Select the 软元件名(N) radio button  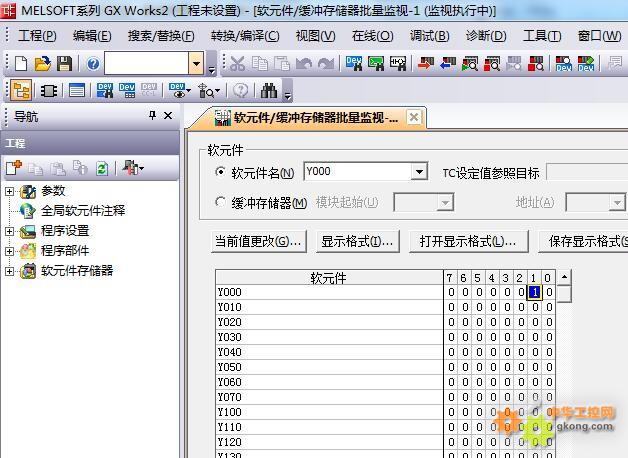tap(221, 172)
